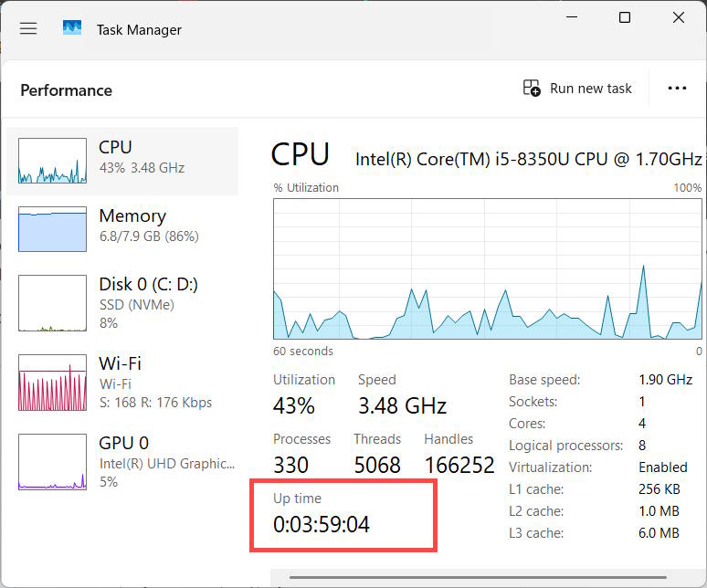
Task: Select the CPU performance entry
Action: pos(122,161)
